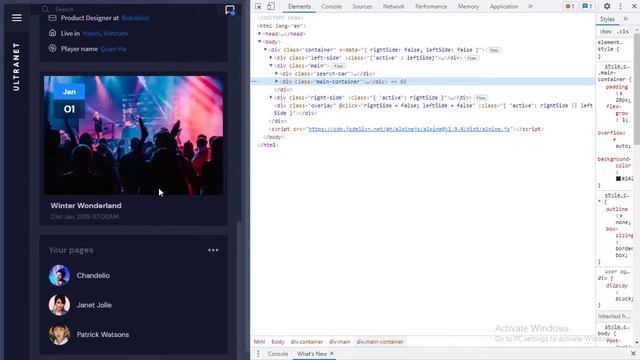Switch to the Console tab in top bar
Screen dimensions: 640x360
331,7
